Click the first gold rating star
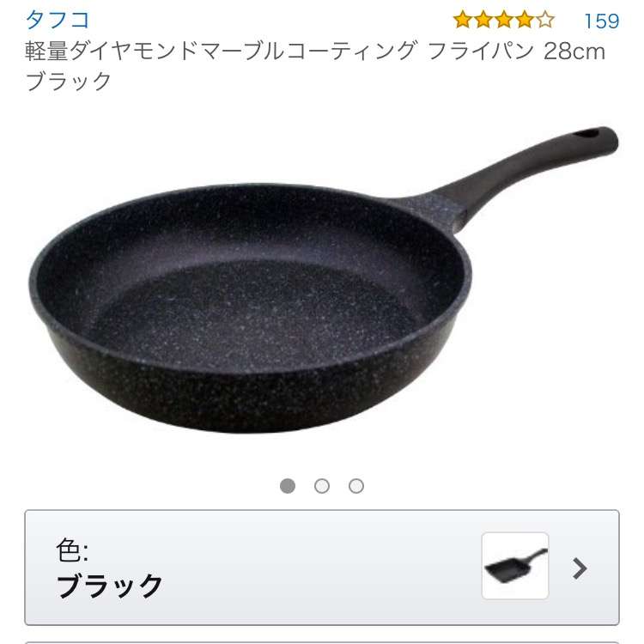Viewport: 644px width, 644px height. [x=463, y=20]
